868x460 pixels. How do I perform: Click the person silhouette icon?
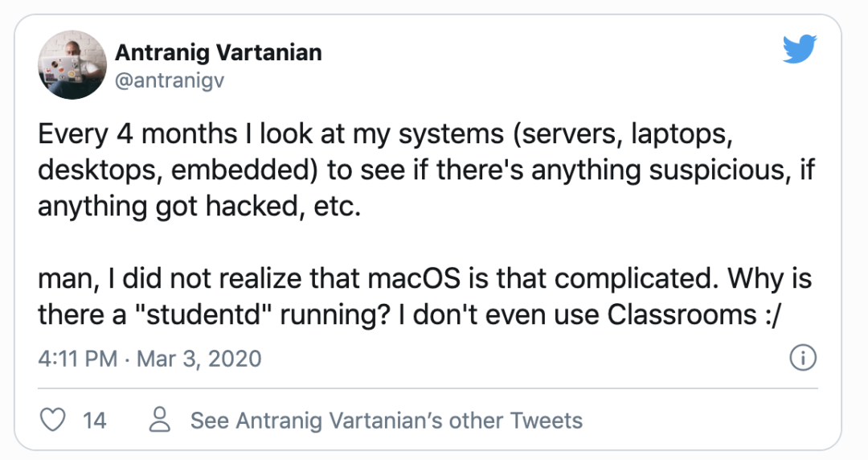(161, 420)
